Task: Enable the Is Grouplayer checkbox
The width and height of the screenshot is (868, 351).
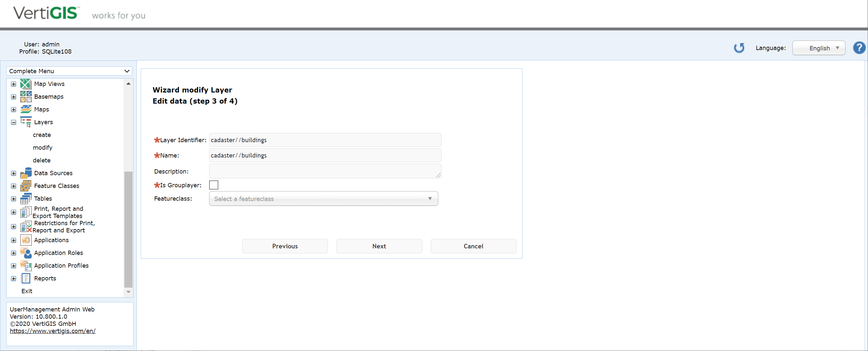Action: pos(214,185)
